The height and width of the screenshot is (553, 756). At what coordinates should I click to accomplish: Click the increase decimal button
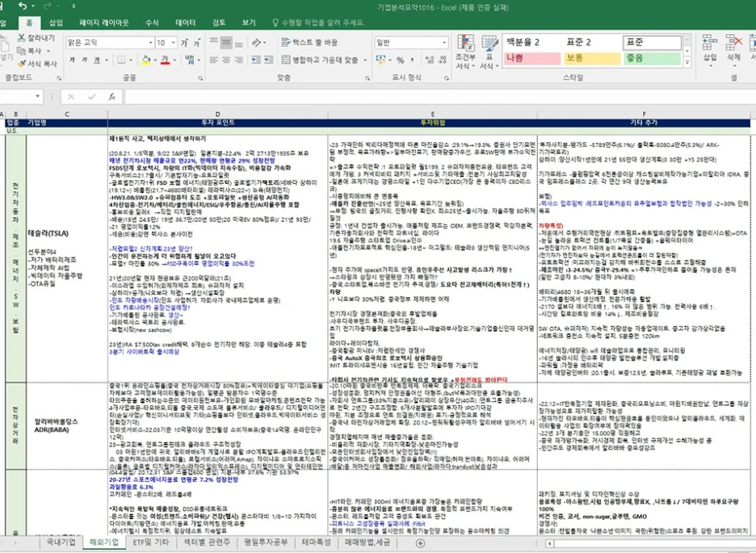(430, 61)
